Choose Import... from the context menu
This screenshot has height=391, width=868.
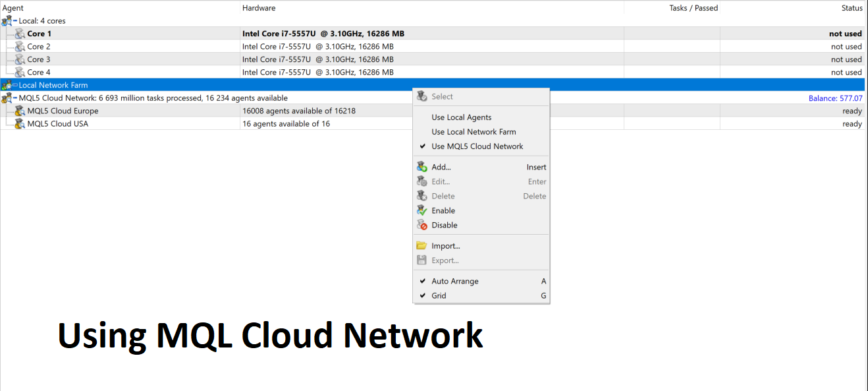tap(481, 246)
